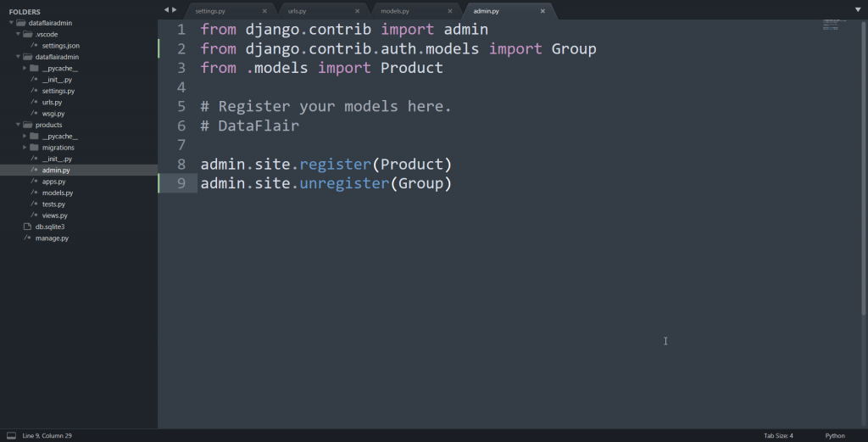Open tab list dropdown arrow at top right
This screenshot has width=868, height=442.
858,9
